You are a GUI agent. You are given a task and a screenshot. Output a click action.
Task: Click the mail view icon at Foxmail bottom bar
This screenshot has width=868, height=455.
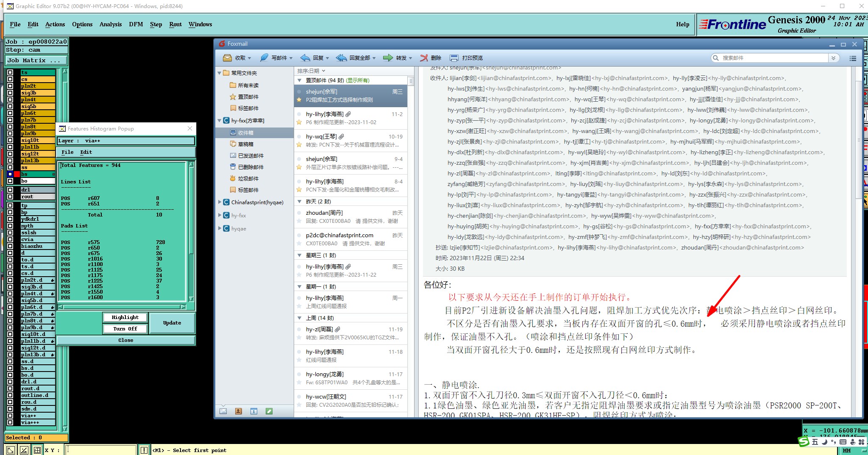[223, 411]
